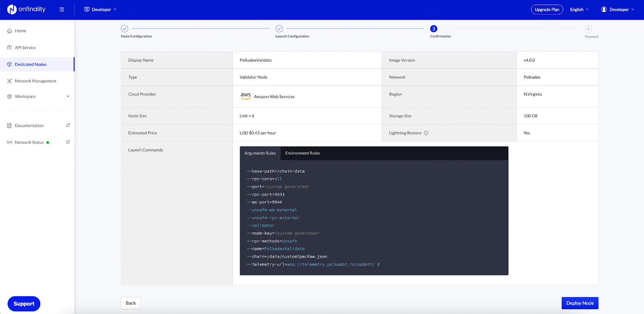Open Network Status external link icon
The height and width of the screenshot is (314, 644).
point(68,142)
